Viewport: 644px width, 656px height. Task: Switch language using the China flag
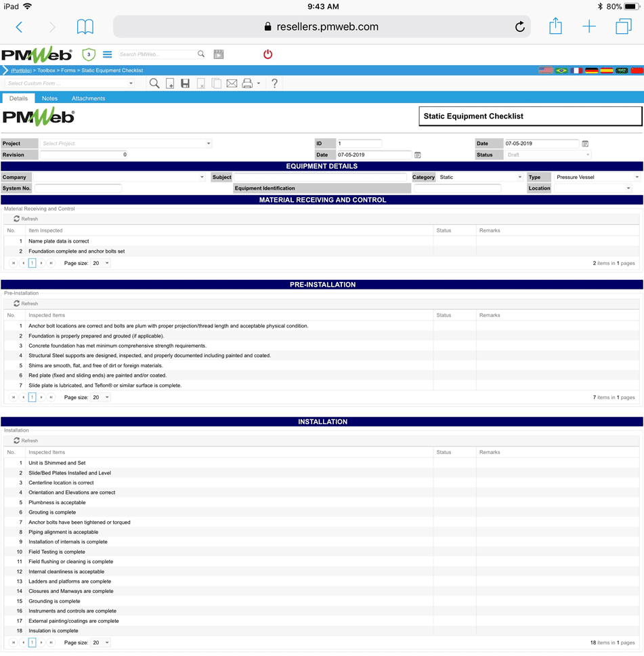pyautogui.click(x=637, y=70)
